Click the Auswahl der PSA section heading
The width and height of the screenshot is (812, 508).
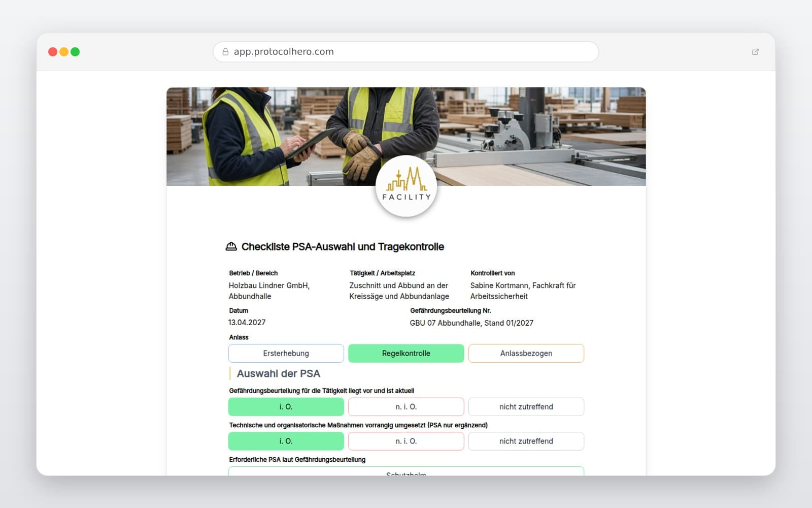point(279,374)
